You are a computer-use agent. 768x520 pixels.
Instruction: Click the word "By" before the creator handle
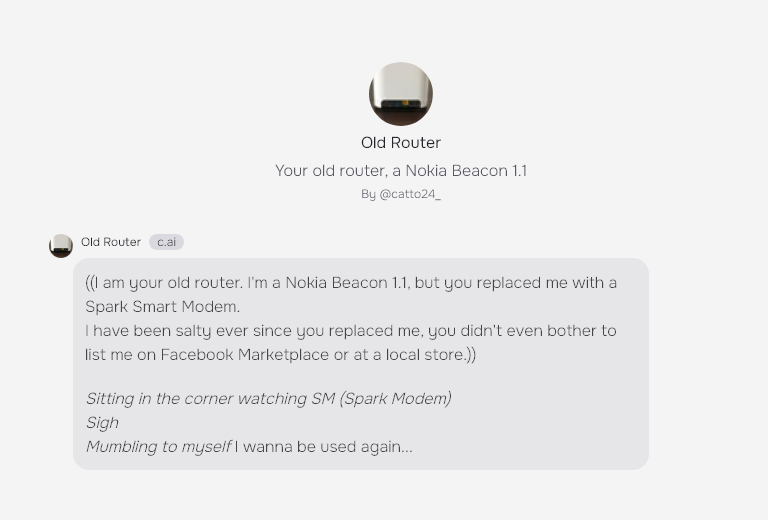coord(369,194)
